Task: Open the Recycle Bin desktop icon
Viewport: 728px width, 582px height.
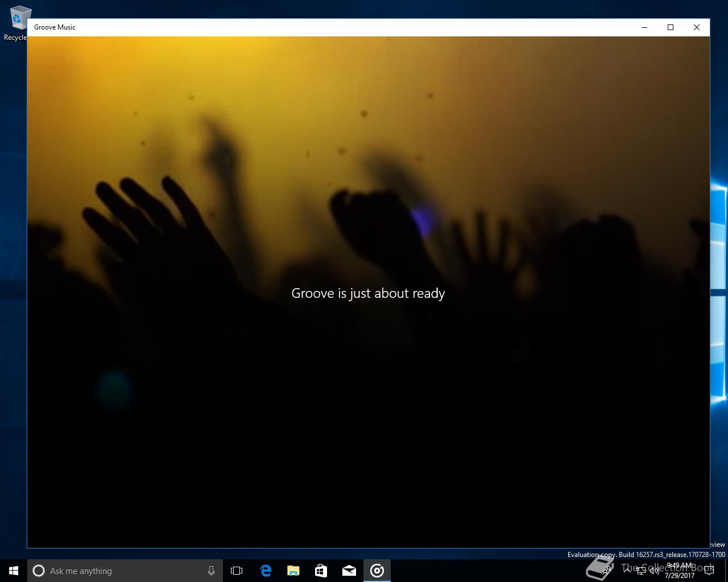Action: tap(17, 23)
